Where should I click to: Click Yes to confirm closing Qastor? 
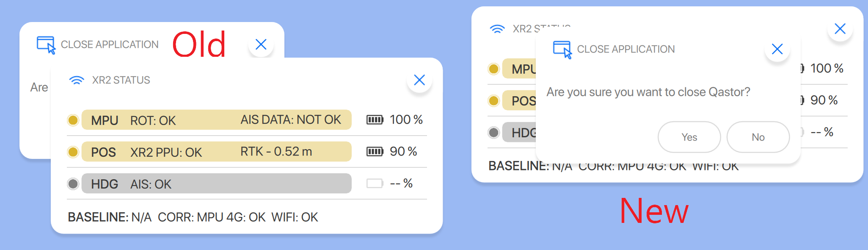tap(689, 137)
